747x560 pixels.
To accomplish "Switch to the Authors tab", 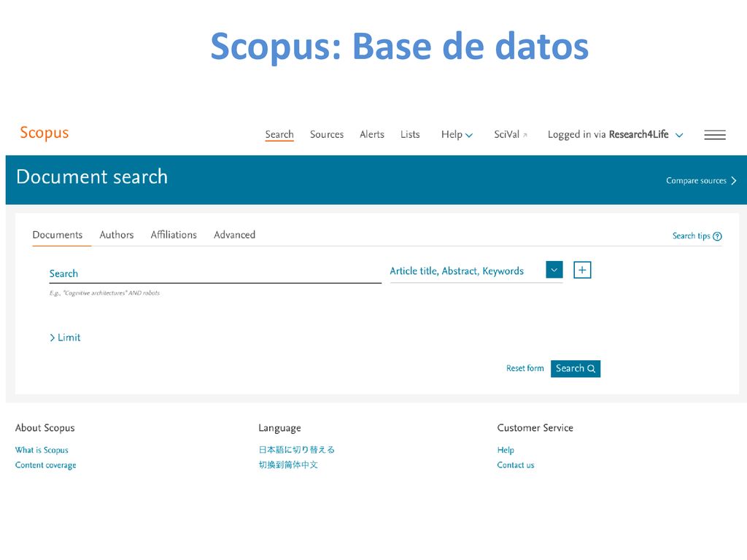I will pos(116,235).
